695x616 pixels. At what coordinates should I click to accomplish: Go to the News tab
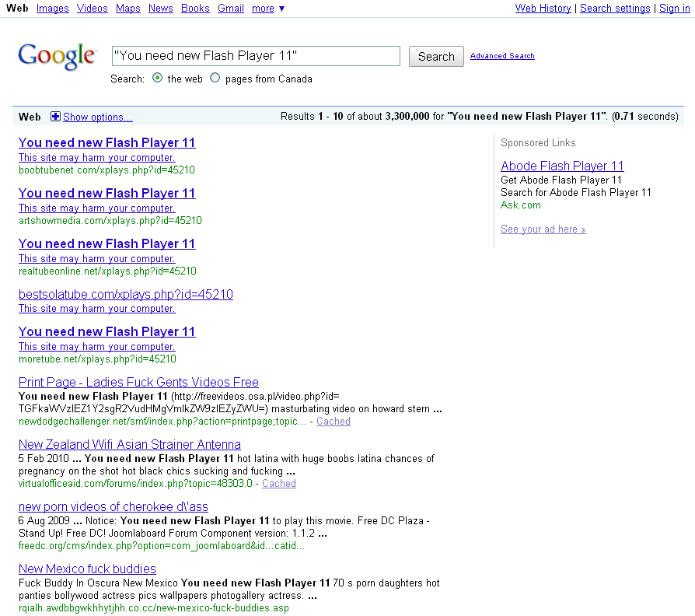[x=160, y=8]
